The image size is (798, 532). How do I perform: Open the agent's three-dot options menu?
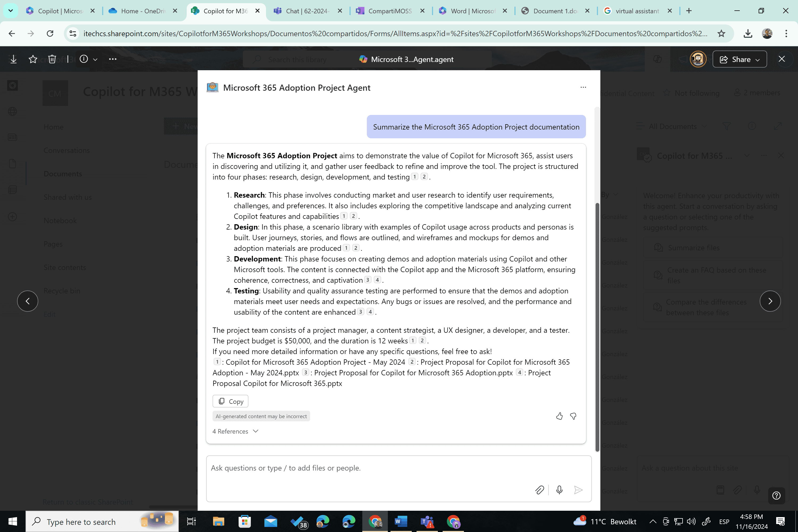pos(583,88)
